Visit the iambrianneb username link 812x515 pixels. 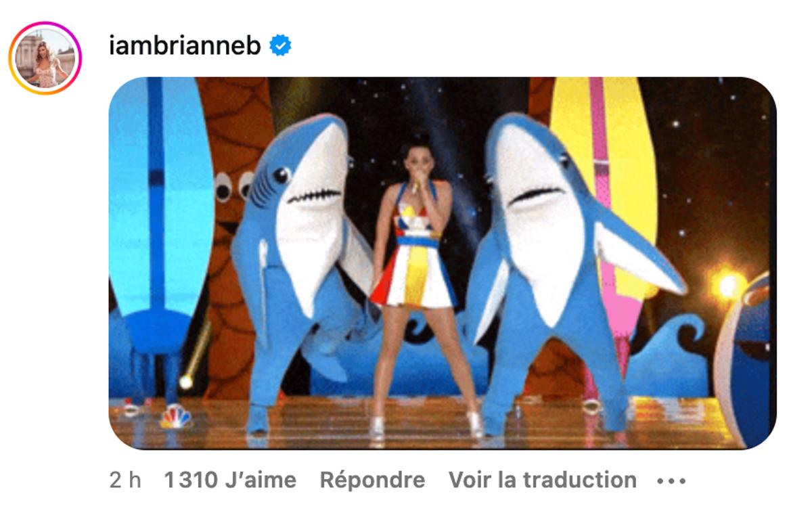(185, 45)
